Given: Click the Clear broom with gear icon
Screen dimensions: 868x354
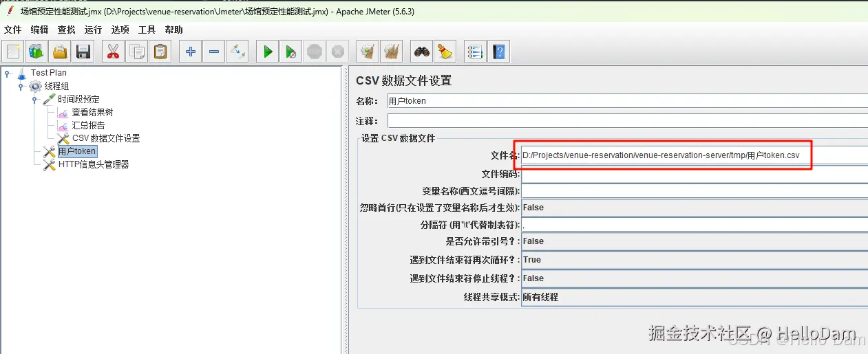Looking at the screenshot, I should (x=368, y=52).
